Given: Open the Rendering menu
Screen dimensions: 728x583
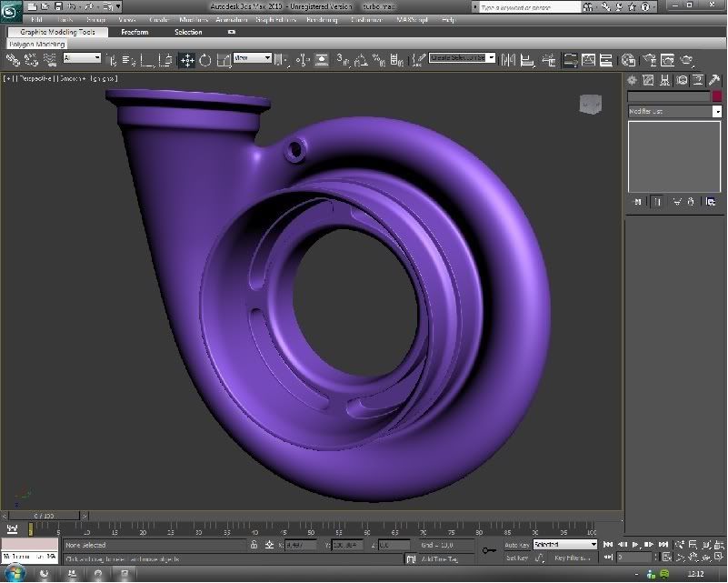Looking at the screenshot, I should [321, 19].
